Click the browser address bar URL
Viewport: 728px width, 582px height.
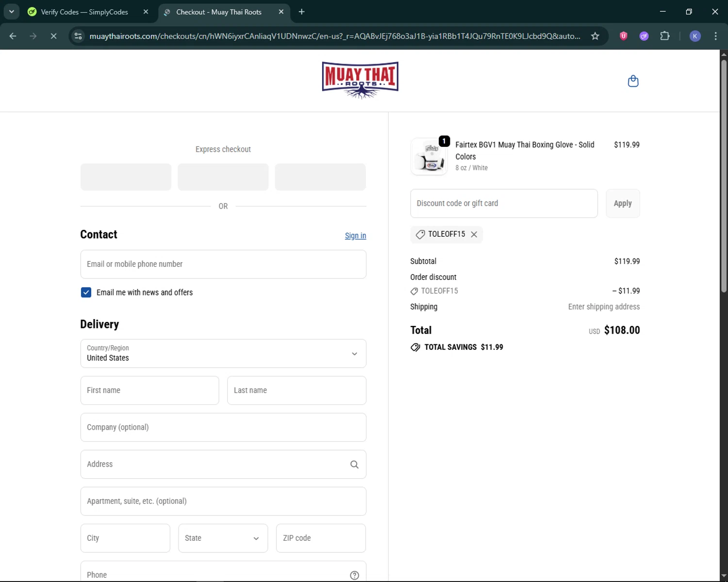[335, 36]
